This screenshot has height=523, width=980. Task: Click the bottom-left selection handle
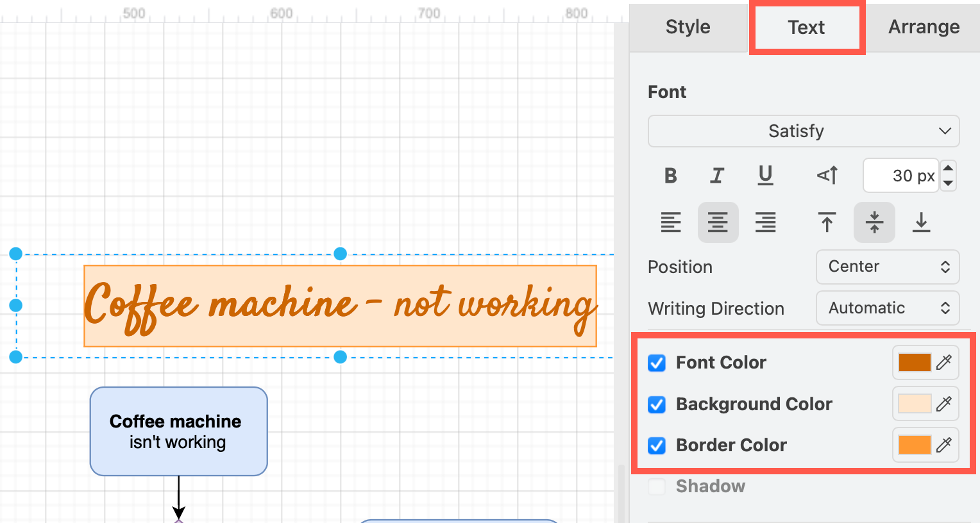point(16,357)
